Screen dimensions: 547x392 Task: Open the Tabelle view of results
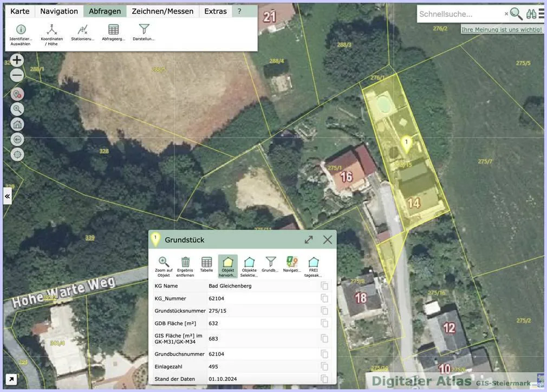click(206, 265)
